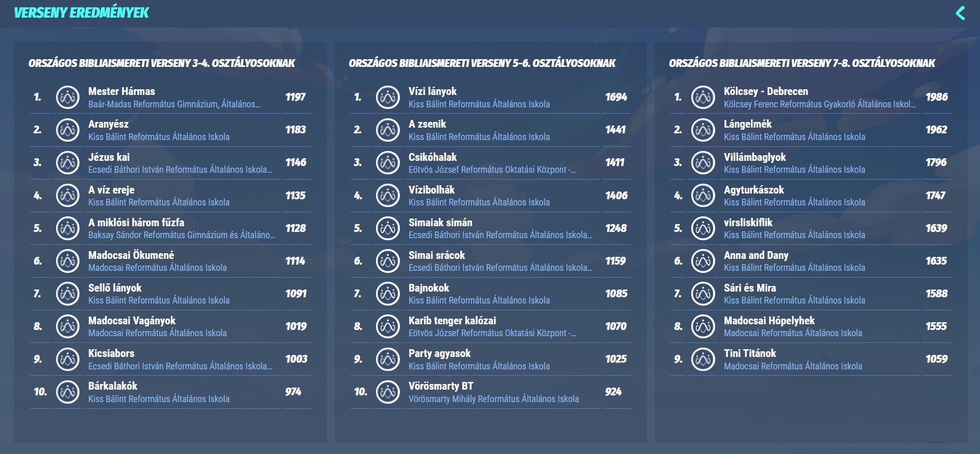The height and width of the screenshot is (454, 980).
Task: Click the 3-4. osztályosoknak competition heading
Action: click(x=162, y=63)
